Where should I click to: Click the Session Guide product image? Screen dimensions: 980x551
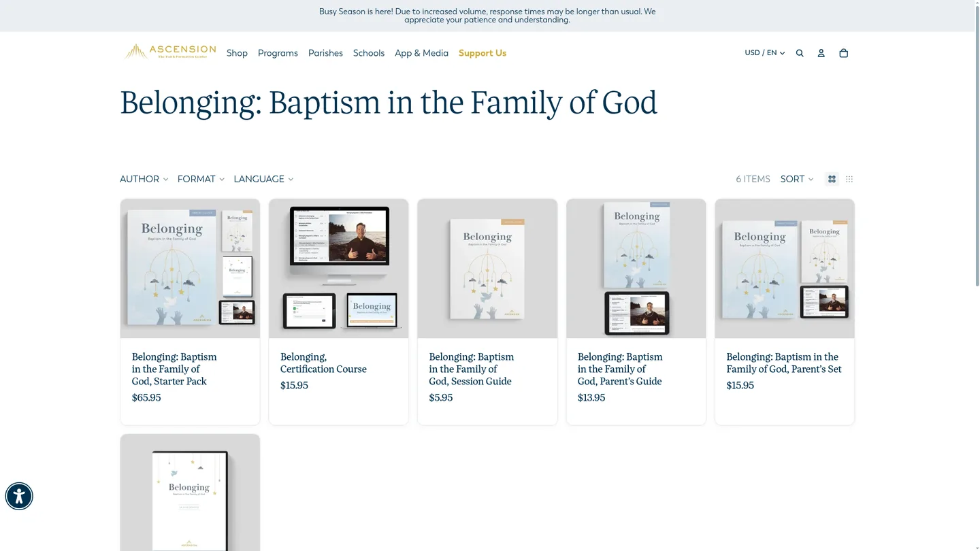click(487, 269)
